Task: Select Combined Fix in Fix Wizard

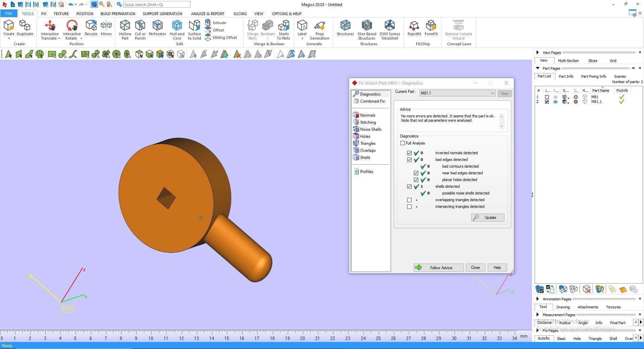Action: (x=369, y=101)
